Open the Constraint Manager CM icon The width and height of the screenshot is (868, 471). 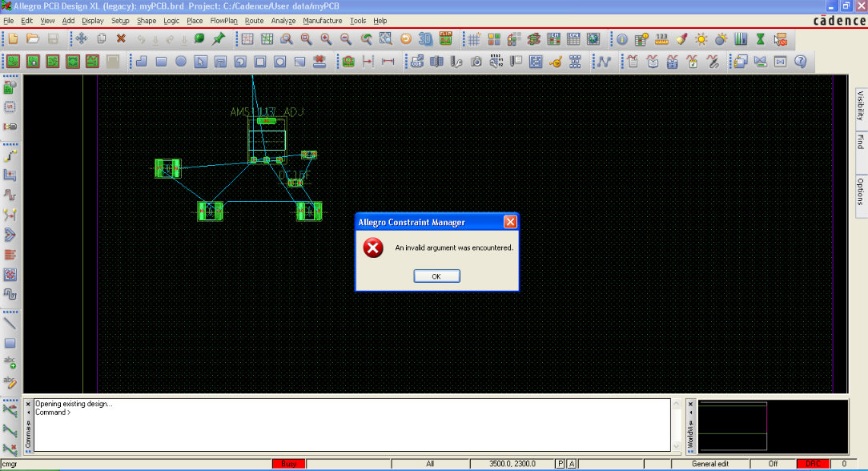(x=553, y=39)
